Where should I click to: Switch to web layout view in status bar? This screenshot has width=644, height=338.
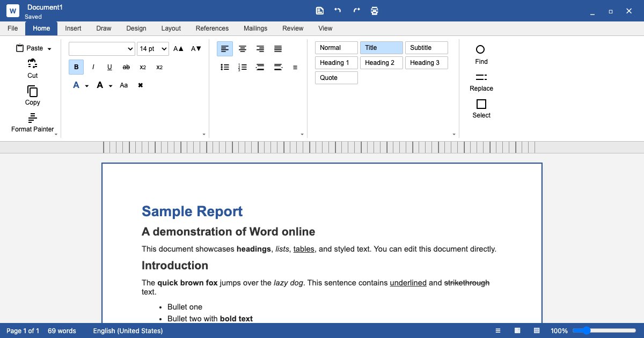click(537, 331)
